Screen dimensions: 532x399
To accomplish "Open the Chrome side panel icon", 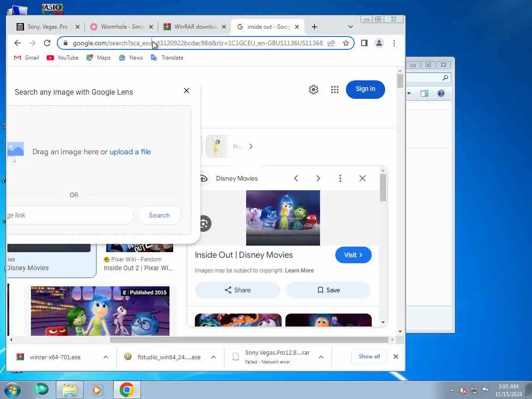I will pos(364,43).
